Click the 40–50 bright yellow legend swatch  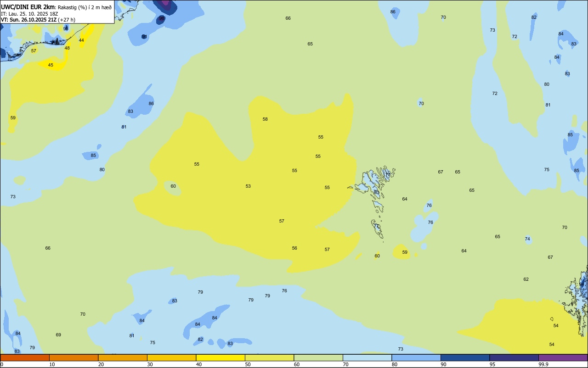click(x=220, y=357)
